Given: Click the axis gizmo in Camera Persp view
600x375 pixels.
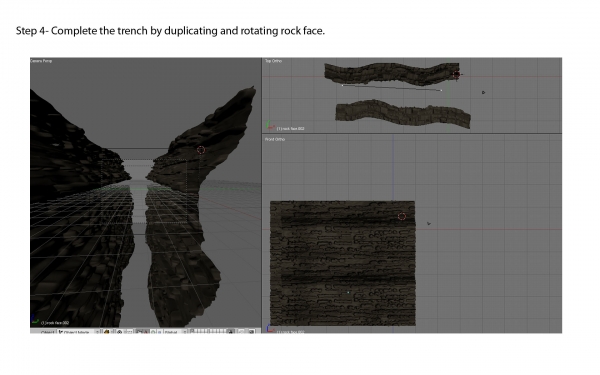Looking at the screenshot, I should click(x=34, y=320).
